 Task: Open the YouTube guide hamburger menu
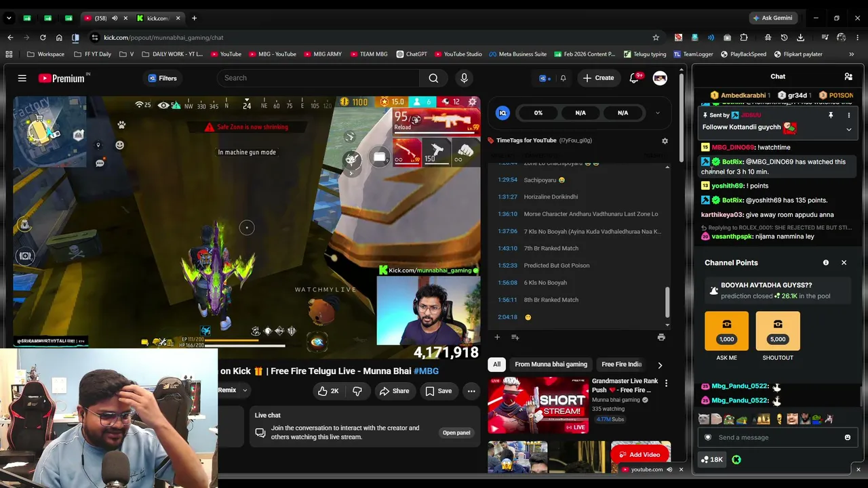pyautogui.click(x=22, y=78)
